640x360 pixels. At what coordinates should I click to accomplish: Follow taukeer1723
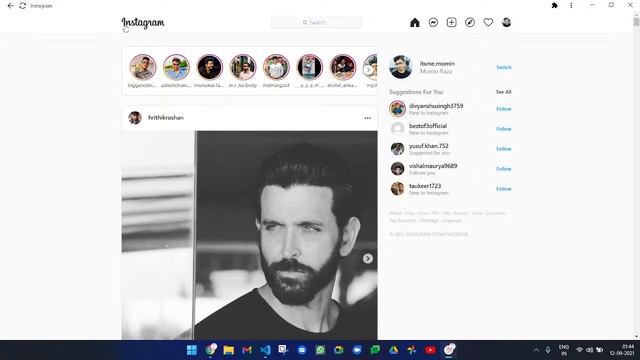click(x=504, y=189)
